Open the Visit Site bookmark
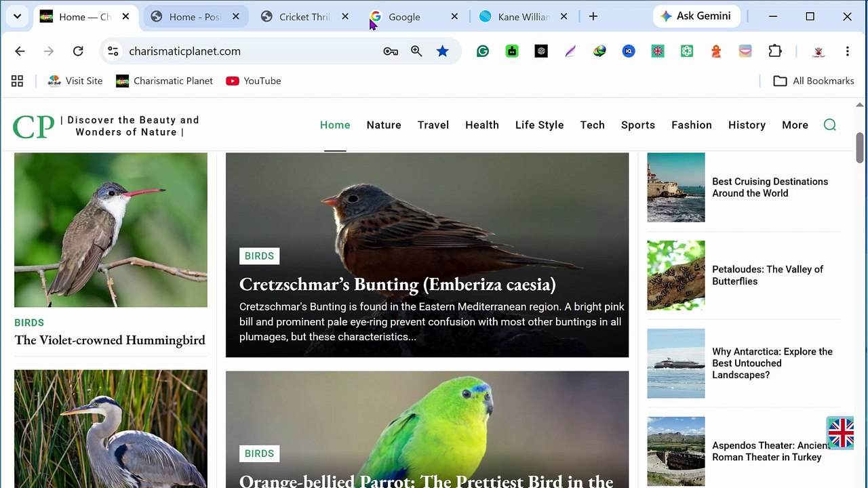This screenshot has width=868, height=488. tap(75, 81)
